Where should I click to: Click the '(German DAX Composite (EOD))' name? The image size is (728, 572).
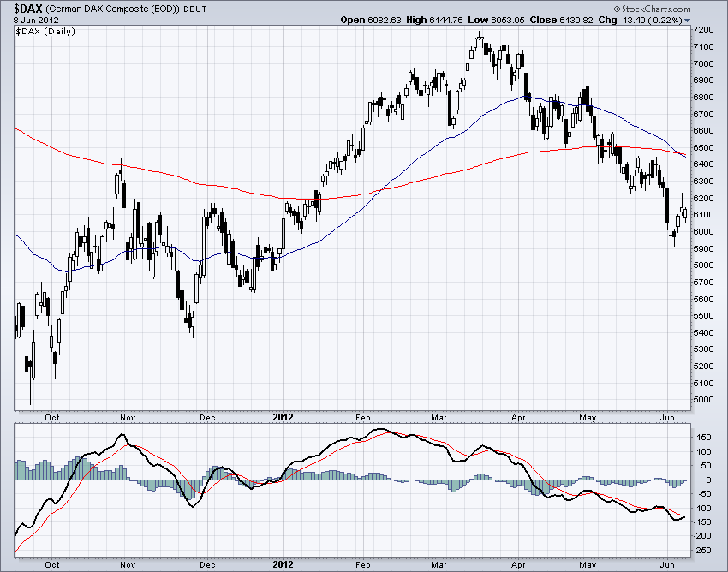pos(113,9)
